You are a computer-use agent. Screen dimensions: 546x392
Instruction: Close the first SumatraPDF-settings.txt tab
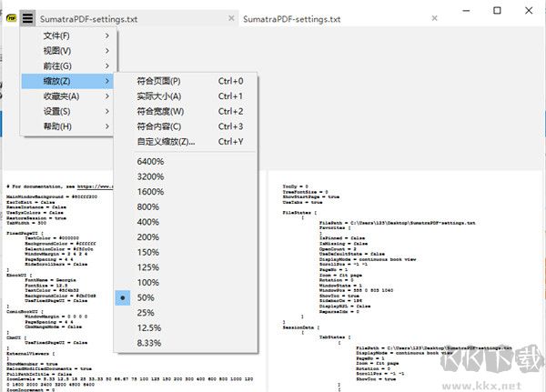tap(231, 18)
